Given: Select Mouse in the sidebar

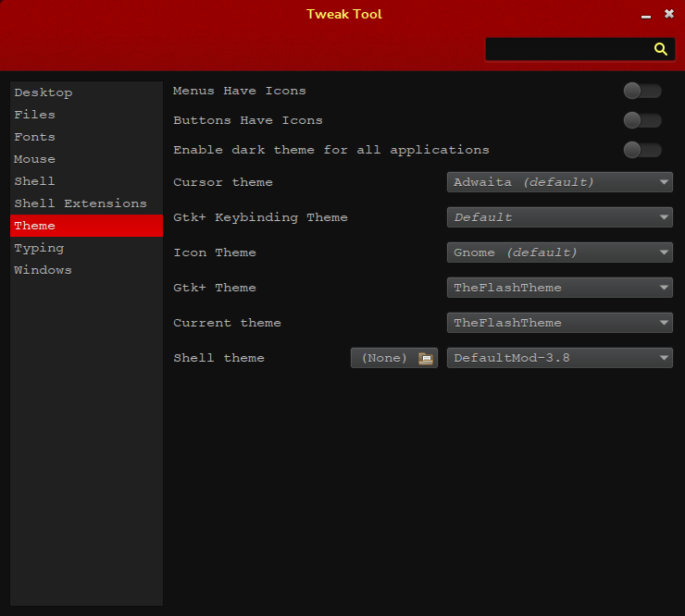Looking at the screenshot, I should click(86, 159).
